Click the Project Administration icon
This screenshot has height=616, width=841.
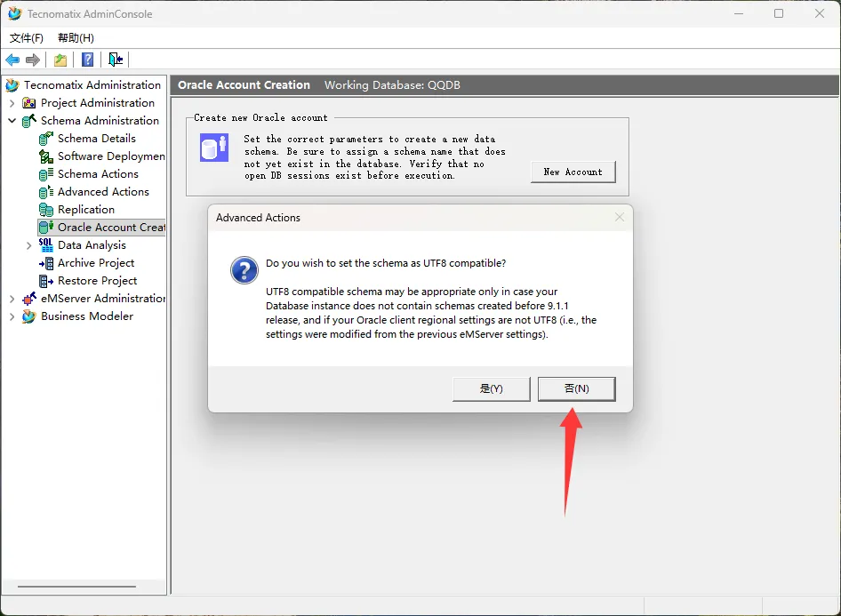pos(29,103)
